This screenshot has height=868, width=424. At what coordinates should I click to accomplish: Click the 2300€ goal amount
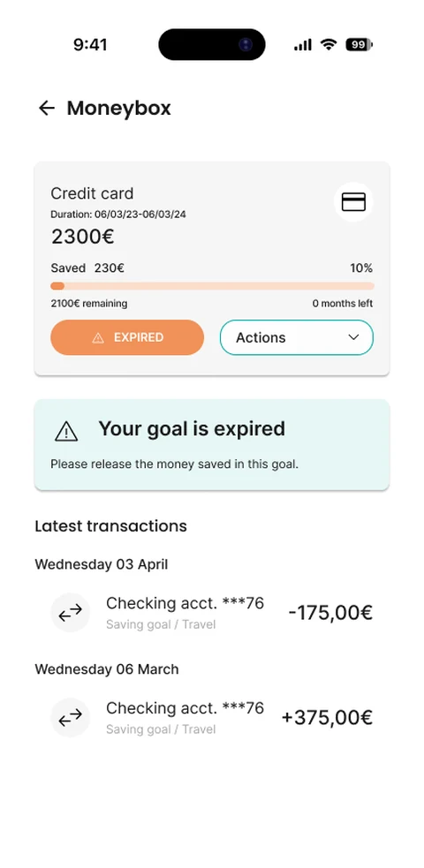pos(82,237)
